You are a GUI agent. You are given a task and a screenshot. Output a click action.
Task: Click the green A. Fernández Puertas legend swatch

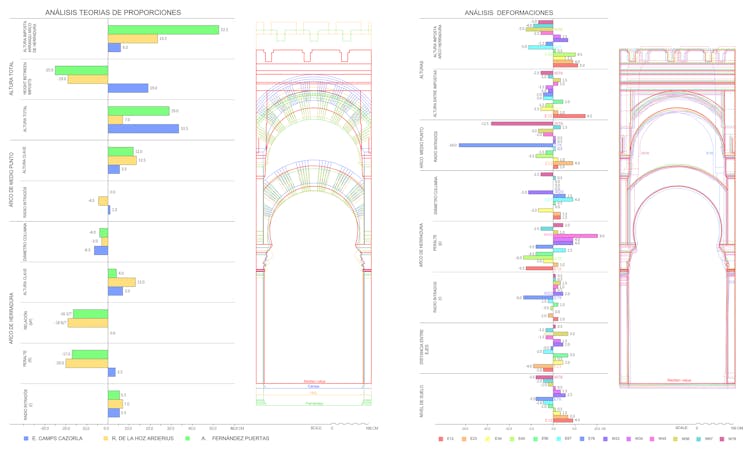(x=187, y=438)
